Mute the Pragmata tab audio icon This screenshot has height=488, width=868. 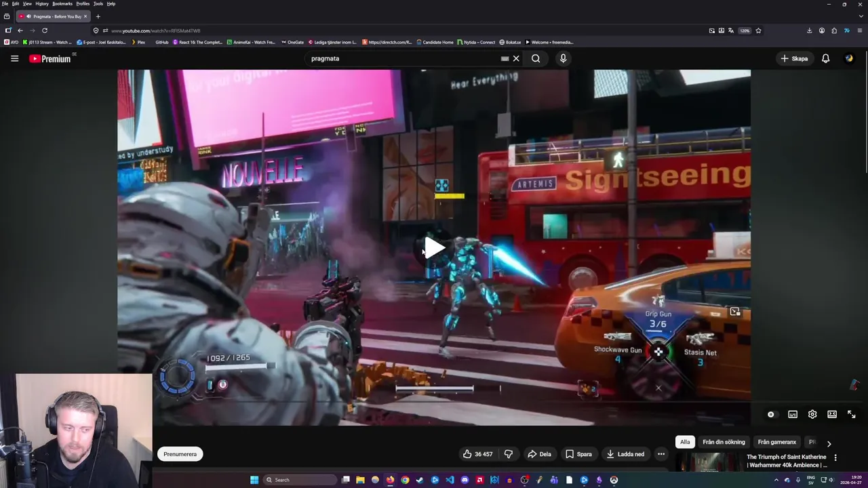point(28,16)
